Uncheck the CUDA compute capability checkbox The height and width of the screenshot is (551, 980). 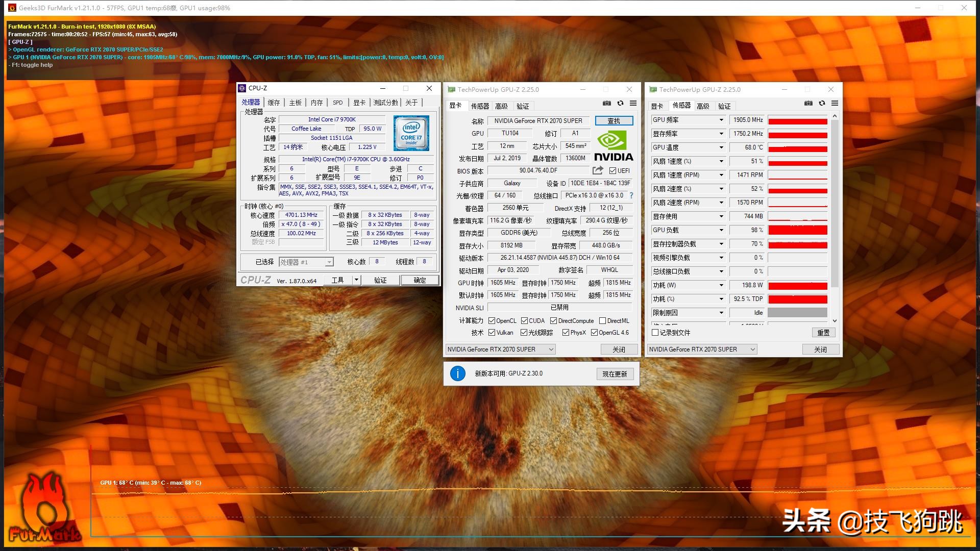[525, 320]
